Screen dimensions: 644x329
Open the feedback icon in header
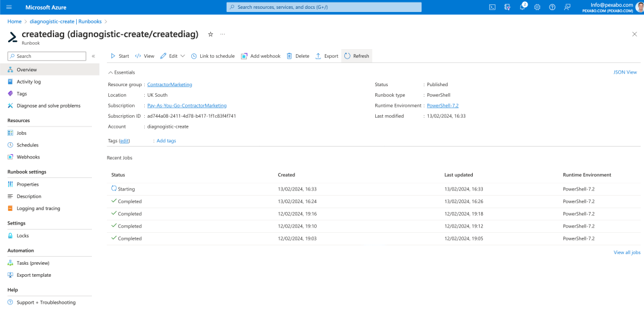coord(567,8)
